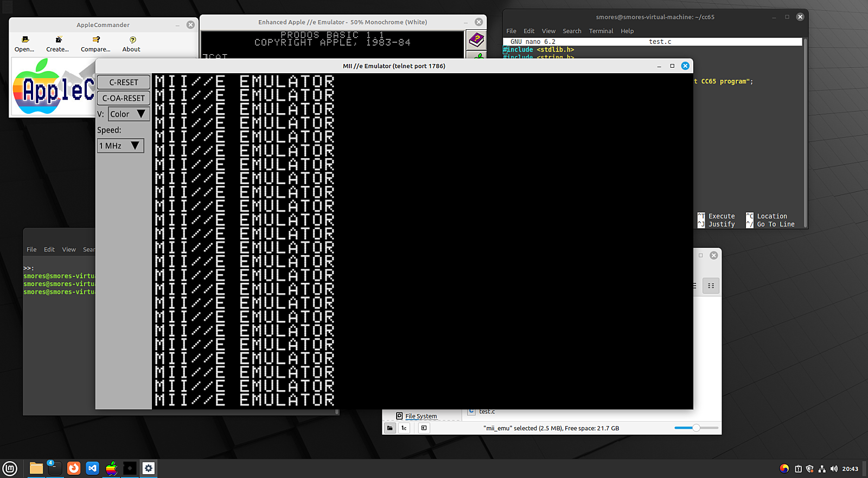Toggle tree view button in file manager status bar
Screen dimensions: 868x478
tap(404, 428)
